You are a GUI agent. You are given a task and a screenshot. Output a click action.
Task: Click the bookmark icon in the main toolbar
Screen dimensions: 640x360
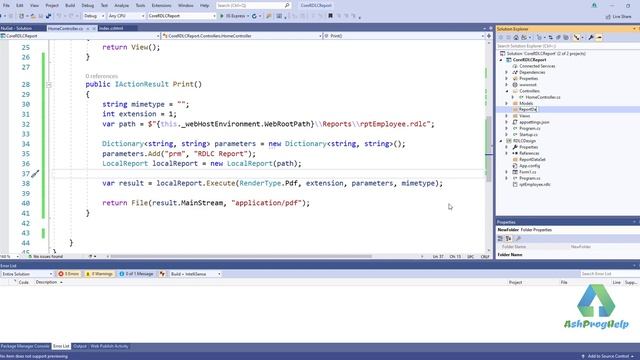tap(330, 16)
